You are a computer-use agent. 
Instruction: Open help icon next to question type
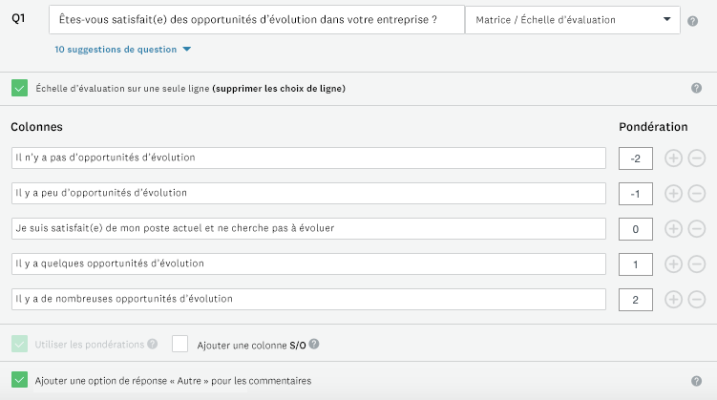693,20
